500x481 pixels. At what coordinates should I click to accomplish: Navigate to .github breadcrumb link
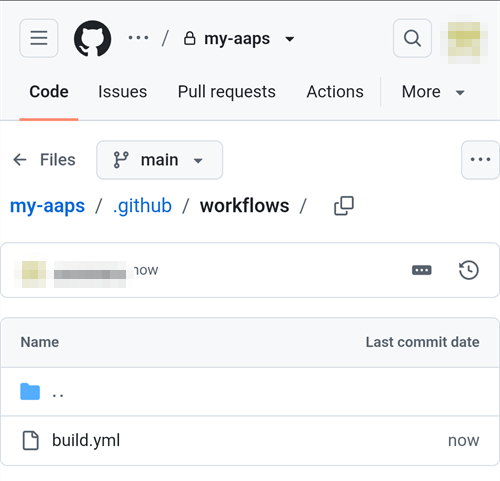point(142,206)
